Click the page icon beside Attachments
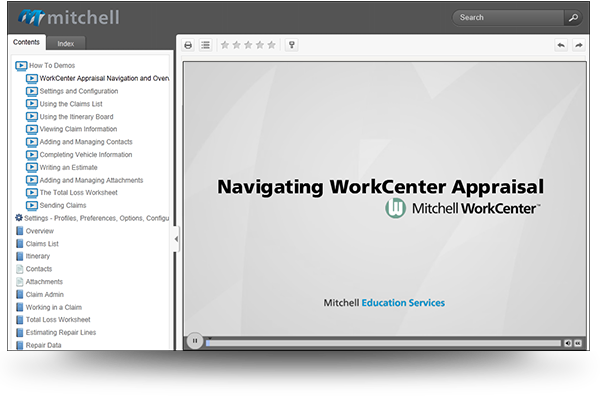600x396 pixels. coord(20,282)
